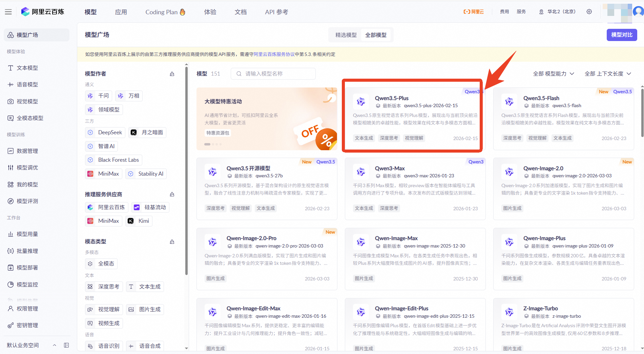The image size is (644, 354).
Task: Click the 模型广场 sidebar icon
Action: point(11,35)
